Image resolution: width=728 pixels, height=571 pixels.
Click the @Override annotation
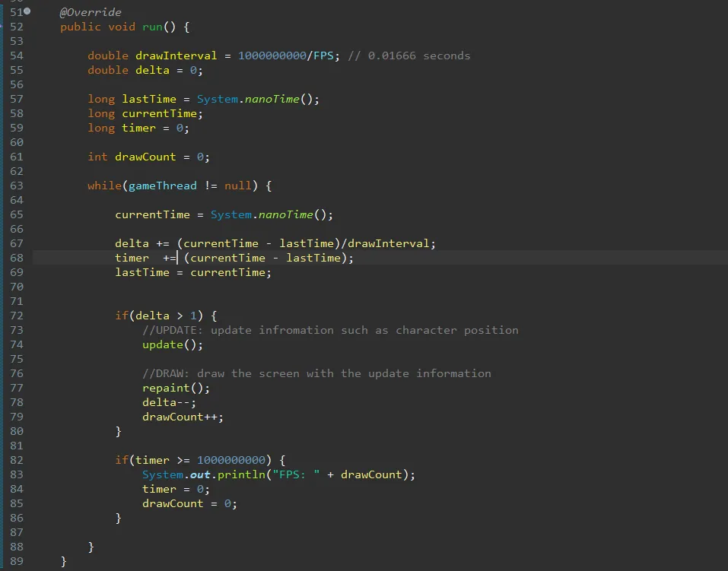point(91,12)
